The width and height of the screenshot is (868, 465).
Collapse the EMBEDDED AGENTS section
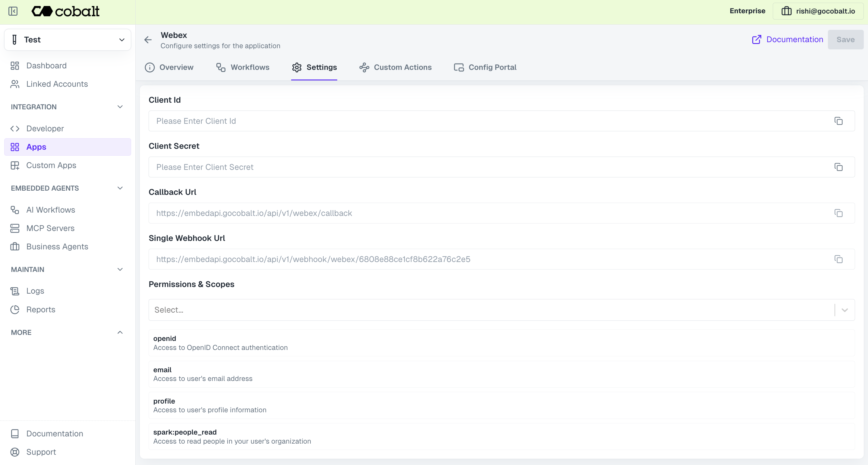point(120,188)
